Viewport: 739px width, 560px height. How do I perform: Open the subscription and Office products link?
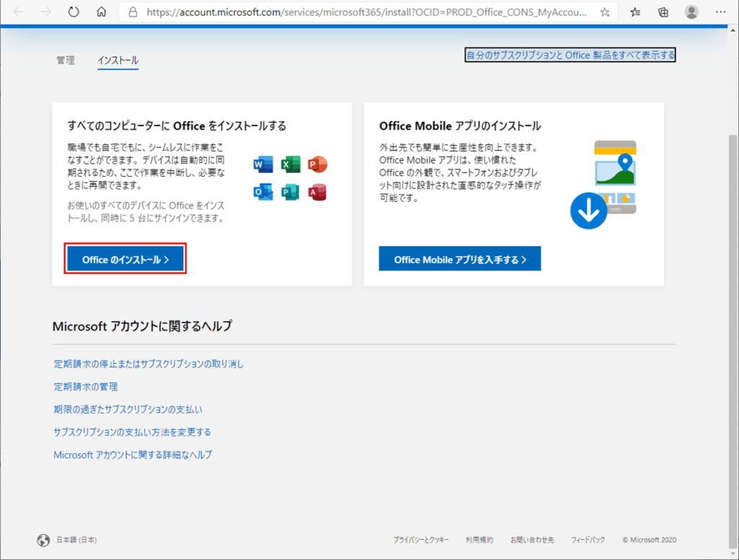[569, 54]
